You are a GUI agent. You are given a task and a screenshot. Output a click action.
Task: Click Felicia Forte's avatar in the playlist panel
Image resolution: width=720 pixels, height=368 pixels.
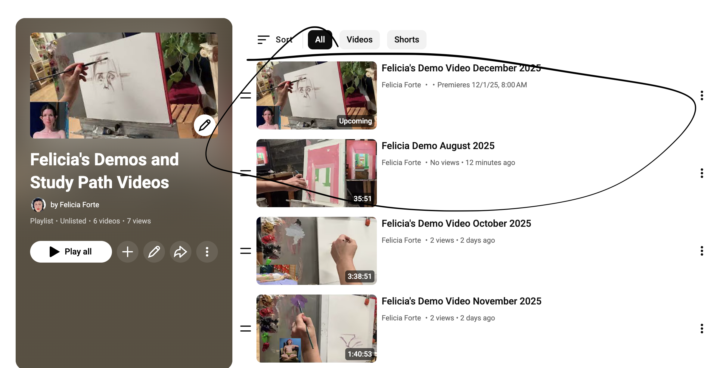tap(38, 204)
